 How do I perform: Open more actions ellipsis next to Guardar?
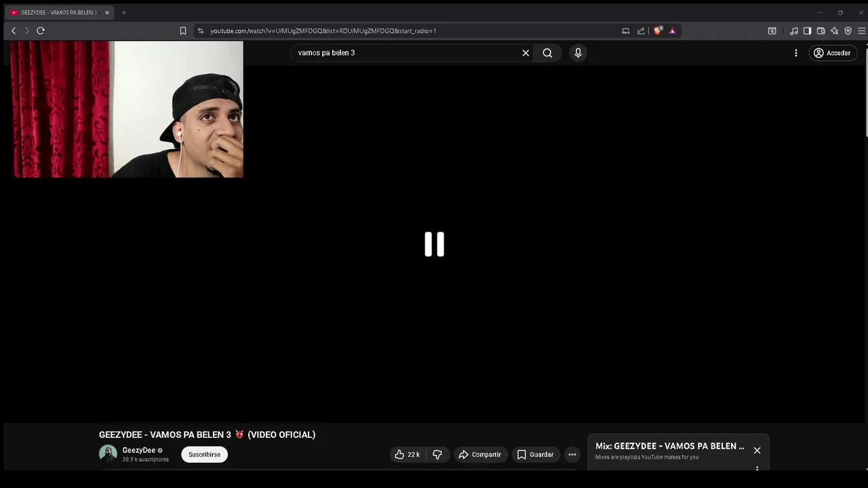(572, 454)
